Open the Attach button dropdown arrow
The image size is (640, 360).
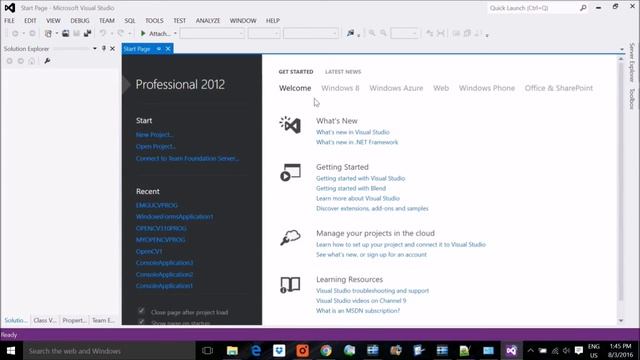pyautogui.click(x=175, y=33)
